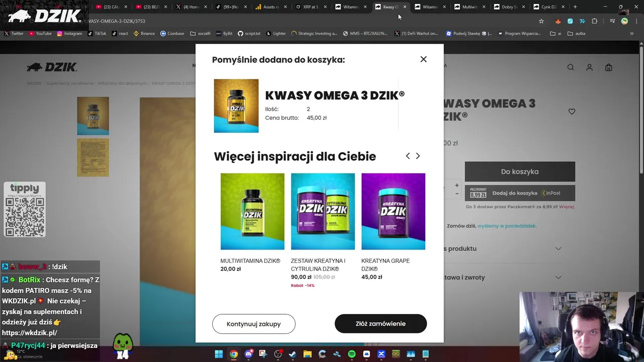
Task: Open Snipping Tool from the taskbar
Action: pos(263,354)
